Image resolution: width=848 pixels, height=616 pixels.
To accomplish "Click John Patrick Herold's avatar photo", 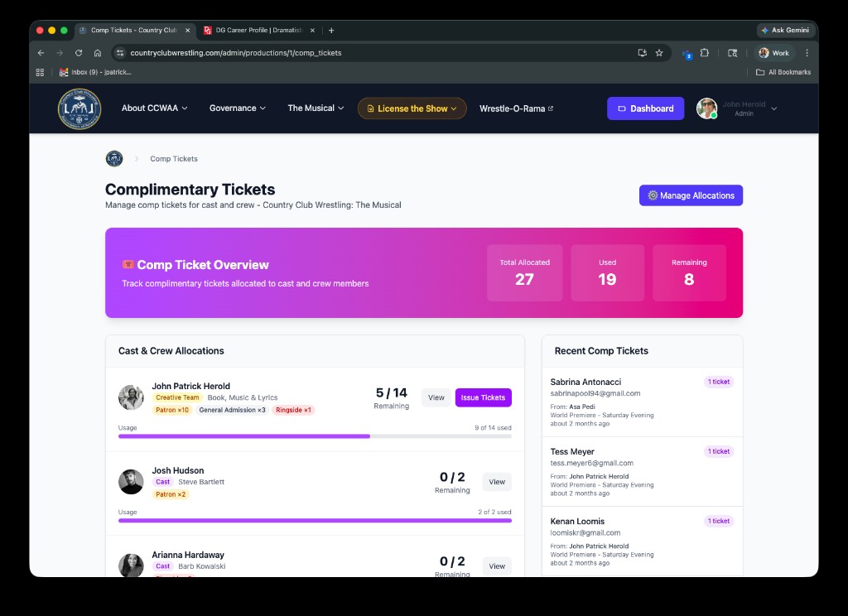I will (131, 397).
